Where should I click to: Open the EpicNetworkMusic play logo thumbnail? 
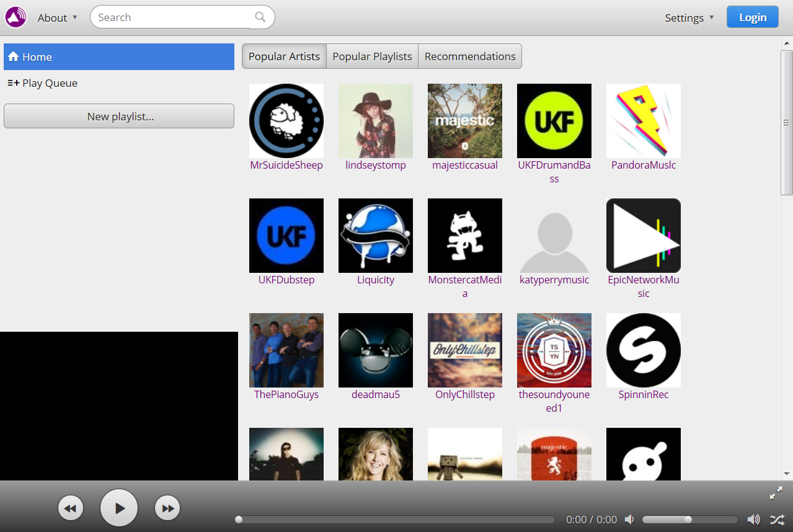644,236
